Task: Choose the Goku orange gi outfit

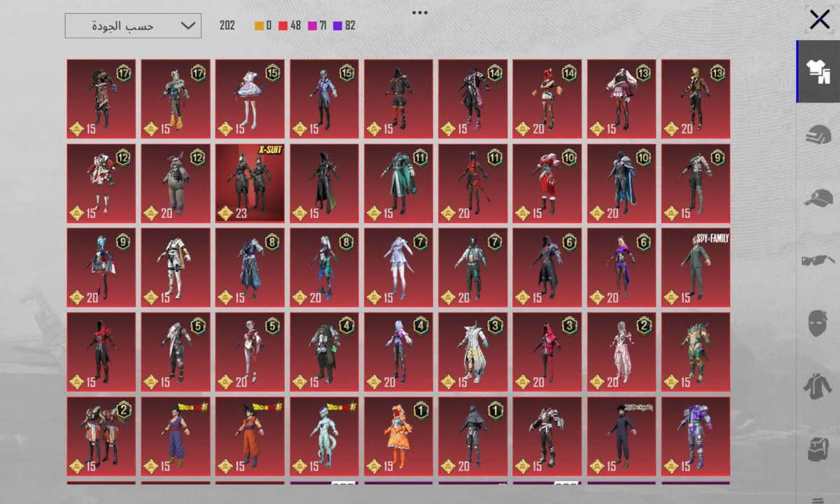Action: 250,437
